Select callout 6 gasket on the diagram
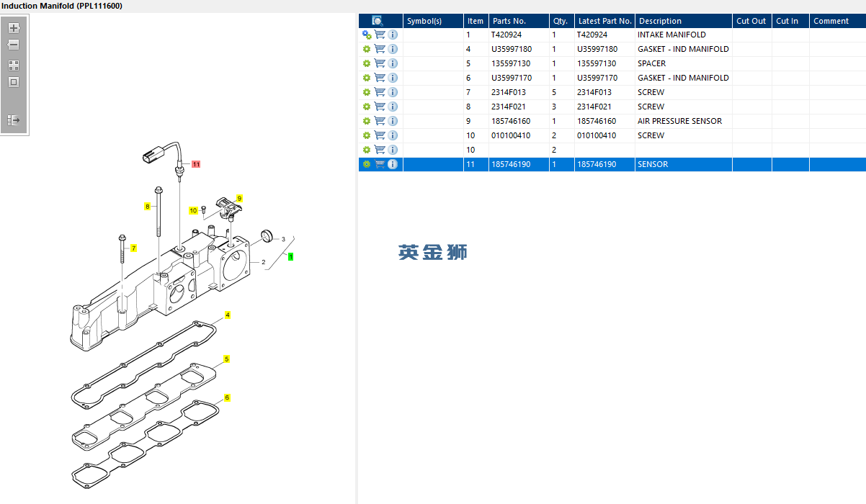 [x=227, y=397]
